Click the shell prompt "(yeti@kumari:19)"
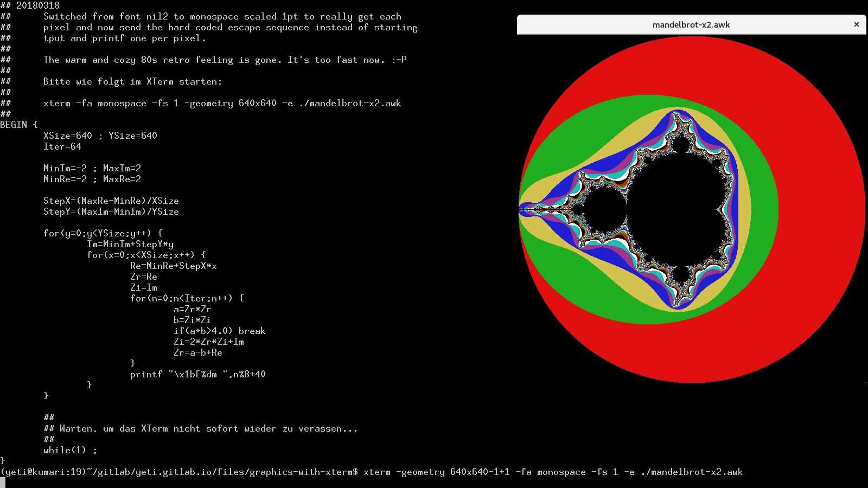Screen dimensions: 868x488 [x=43, y=472]
